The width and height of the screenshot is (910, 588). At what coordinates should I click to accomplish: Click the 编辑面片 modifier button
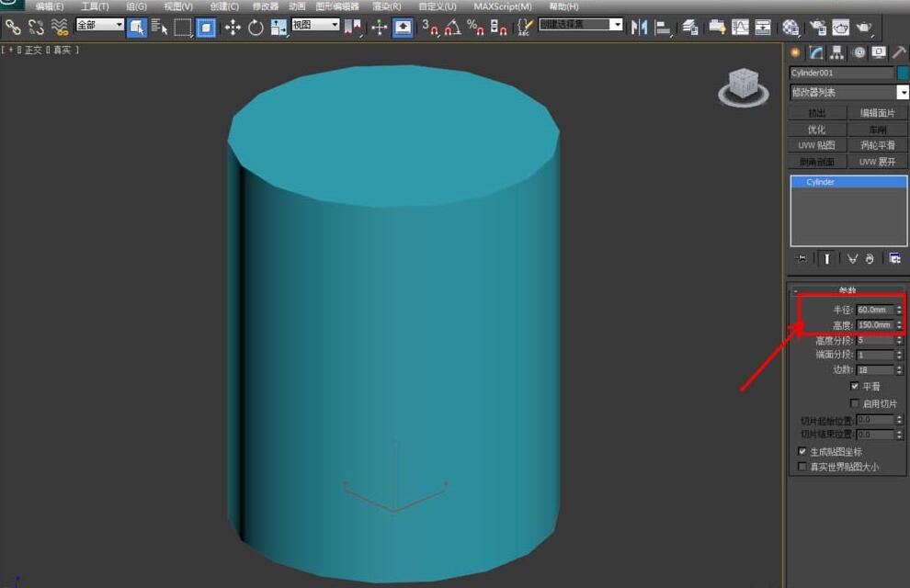[x=877, y=112]
